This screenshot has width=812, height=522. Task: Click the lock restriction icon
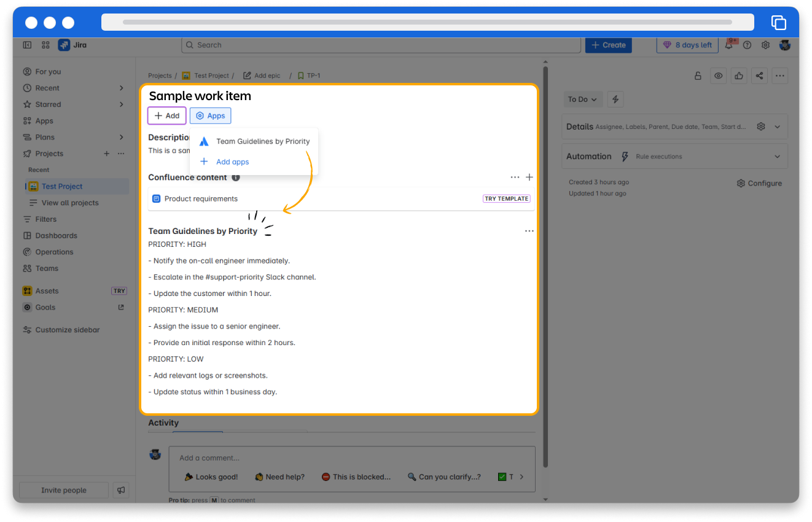click(698, 76)
